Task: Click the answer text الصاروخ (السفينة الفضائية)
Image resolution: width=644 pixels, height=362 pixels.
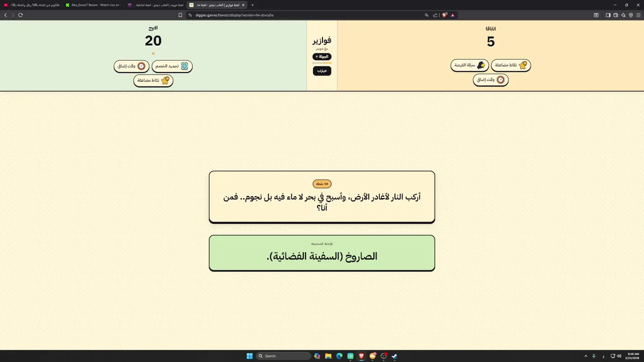Action: 322,256
